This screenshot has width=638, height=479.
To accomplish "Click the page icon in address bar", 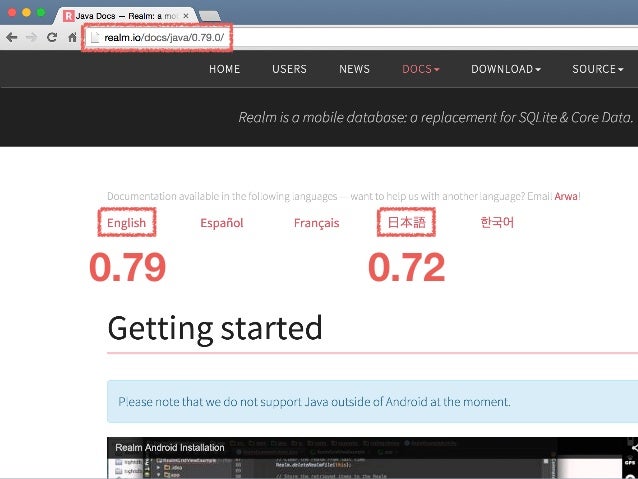I will 95,37.
